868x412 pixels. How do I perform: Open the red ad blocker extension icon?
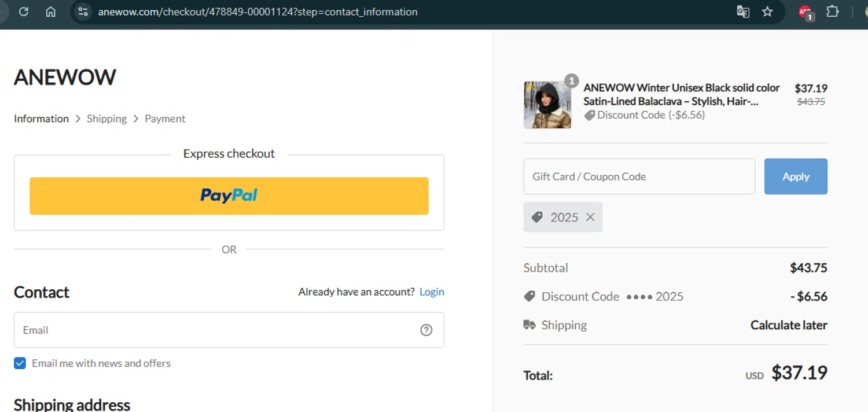(806, 12)
